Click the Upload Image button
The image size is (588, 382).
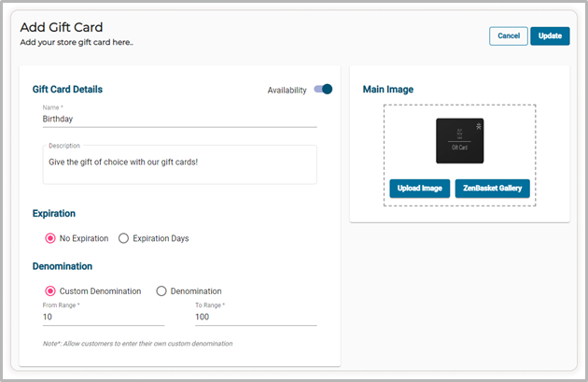[419, 189]
